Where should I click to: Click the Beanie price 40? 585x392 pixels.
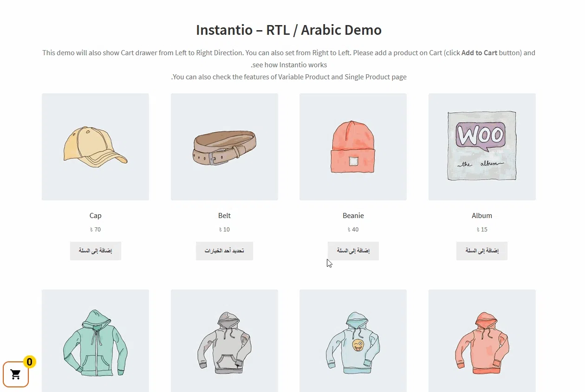(353, 230)
